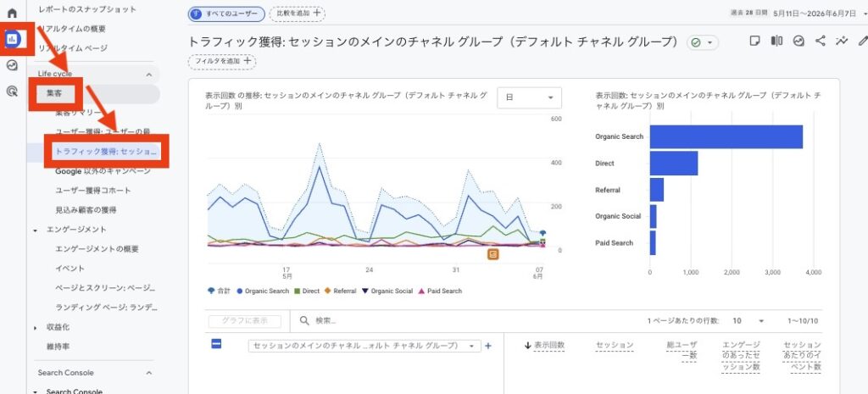The height and width of the screenshot is (394, 868).
Task: Toggle the select-all rows checkbox in table header
Action: 216,344
